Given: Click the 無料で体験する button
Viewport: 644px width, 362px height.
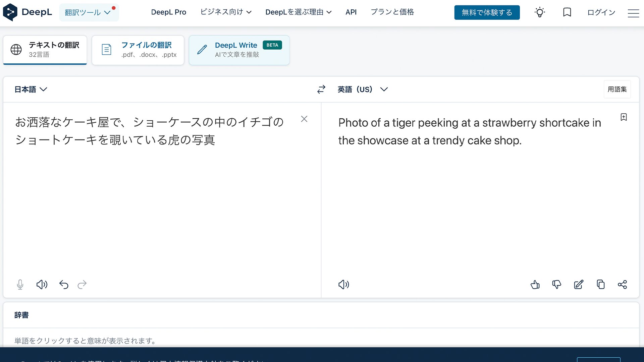Looking at the screenshot, I should (487, 12).
